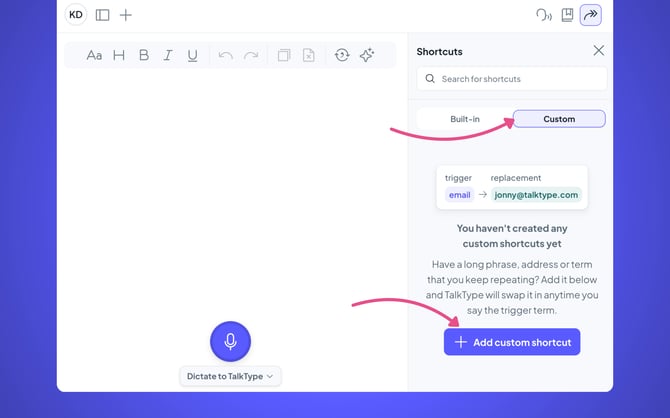This screenshot has width=670, height=418.
Task: Click the search magnifier icon
Action: (430, 79)
